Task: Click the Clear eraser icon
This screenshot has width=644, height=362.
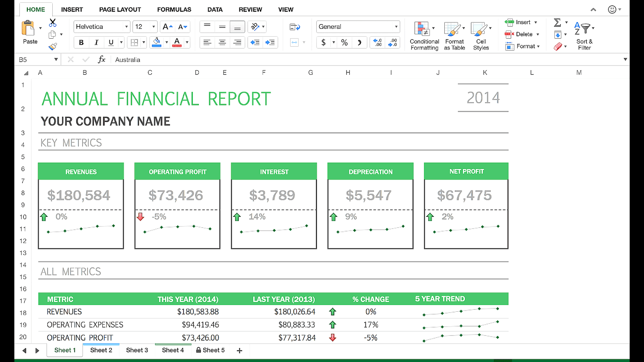Action: pyautogui.click(x=557, y=47)
